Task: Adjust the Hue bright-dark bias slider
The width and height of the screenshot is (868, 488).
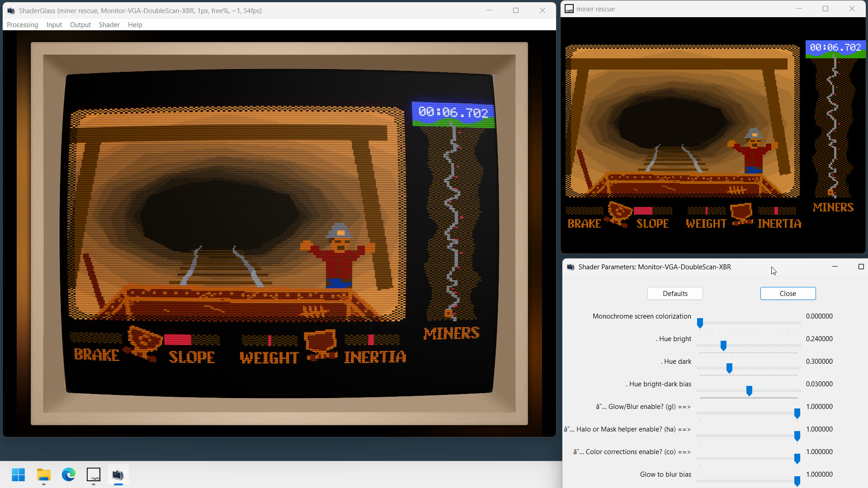Action: (749, 390)
